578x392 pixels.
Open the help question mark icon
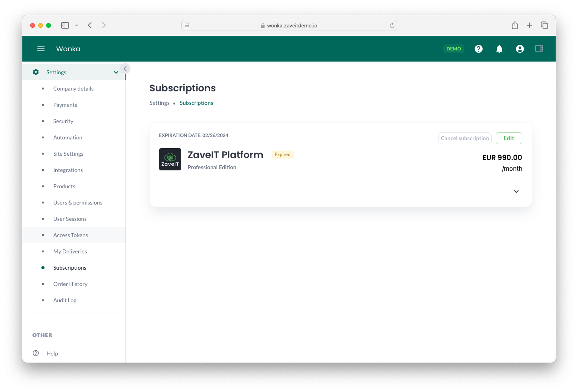click(479, 49)
